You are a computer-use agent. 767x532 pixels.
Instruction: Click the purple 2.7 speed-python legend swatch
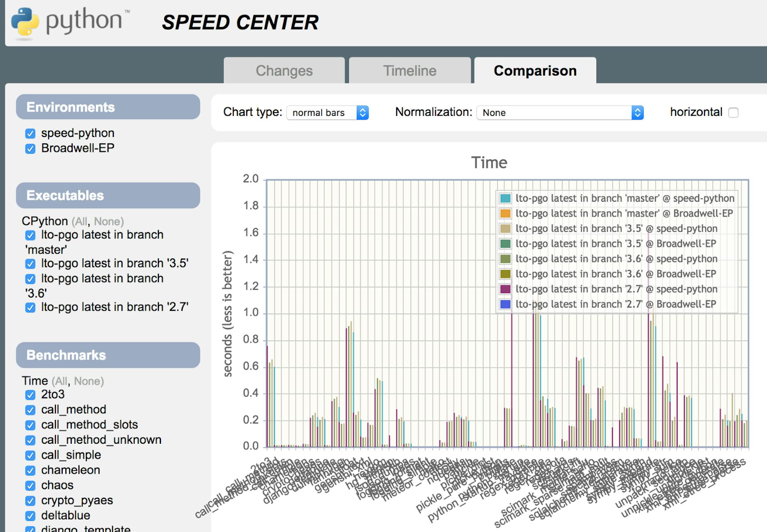pos(505,289)
